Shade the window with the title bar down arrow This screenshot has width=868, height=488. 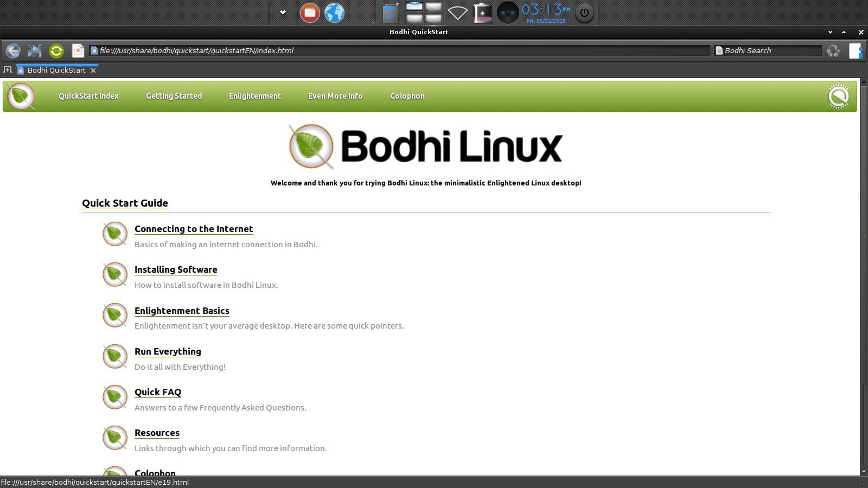click(830, 32)
